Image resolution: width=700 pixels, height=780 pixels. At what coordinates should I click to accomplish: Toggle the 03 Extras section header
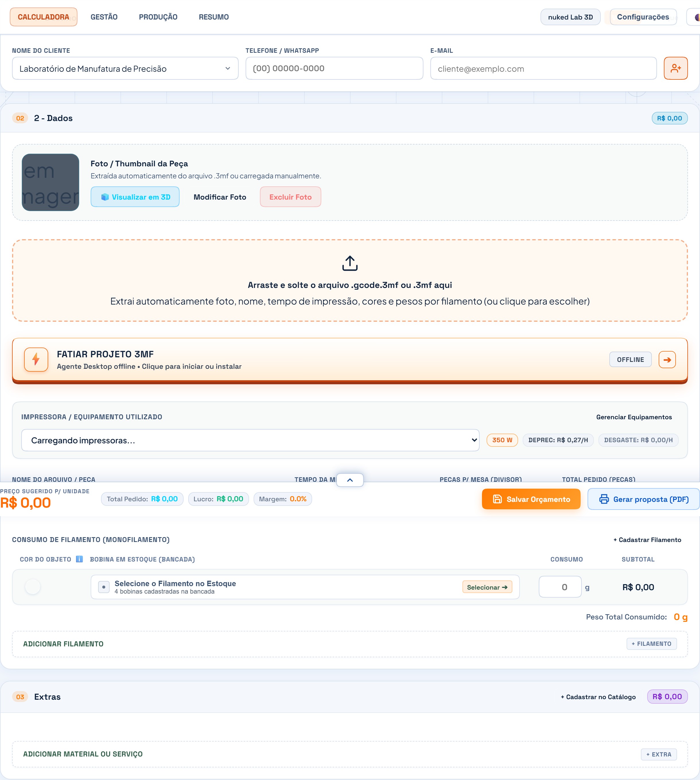350,697
